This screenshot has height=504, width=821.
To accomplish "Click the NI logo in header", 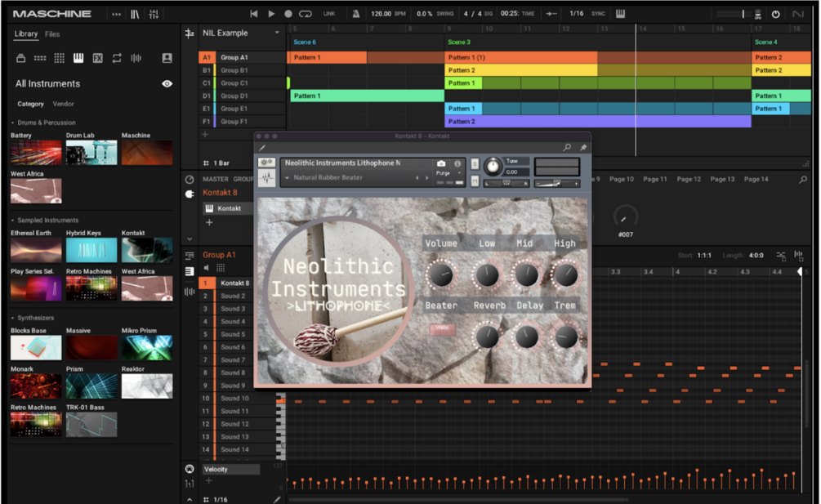I will tap(798, 14).
